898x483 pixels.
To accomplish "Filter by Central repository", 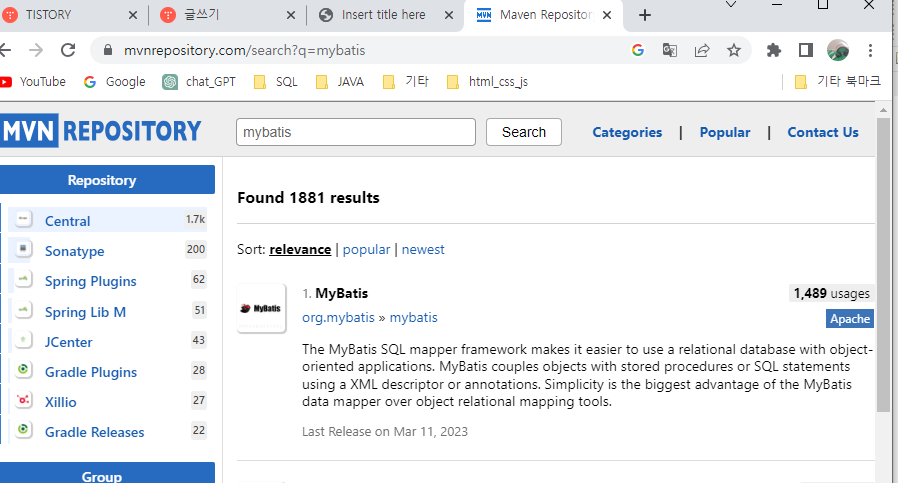I will click(67, 221).
